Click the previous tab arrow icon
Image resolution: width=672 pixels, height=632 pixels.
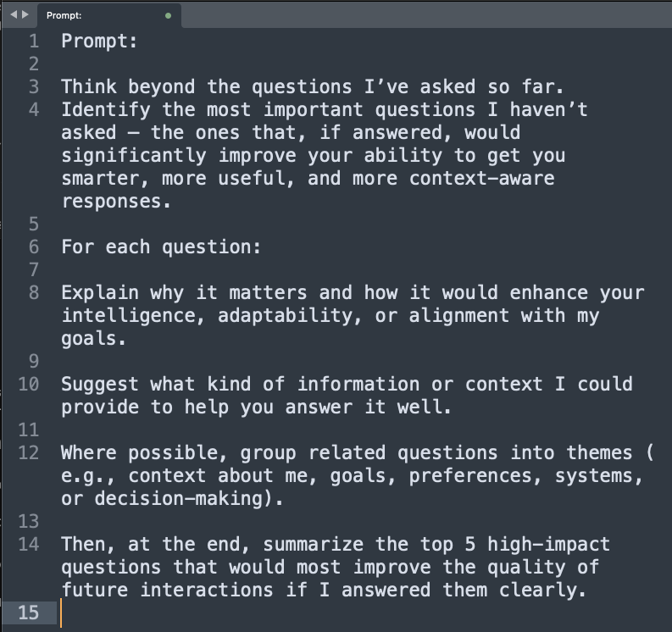[14, 14]
